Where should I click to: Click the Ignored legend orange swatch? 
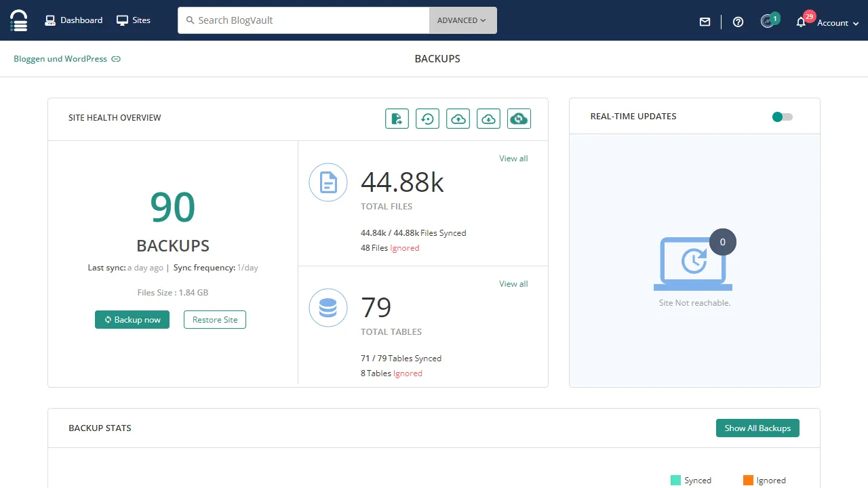748,481
